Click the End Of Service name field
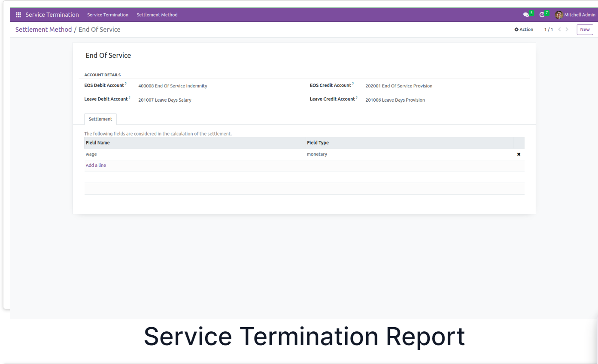The height and width of the screenshot is (364, 598). pyautogui.click(x=108, y=55)
